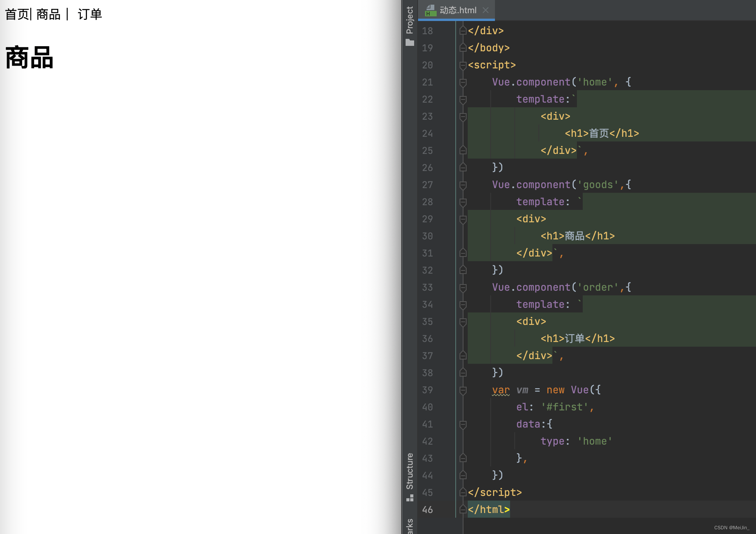Open the 商品 link in browser page

(49, 14)
